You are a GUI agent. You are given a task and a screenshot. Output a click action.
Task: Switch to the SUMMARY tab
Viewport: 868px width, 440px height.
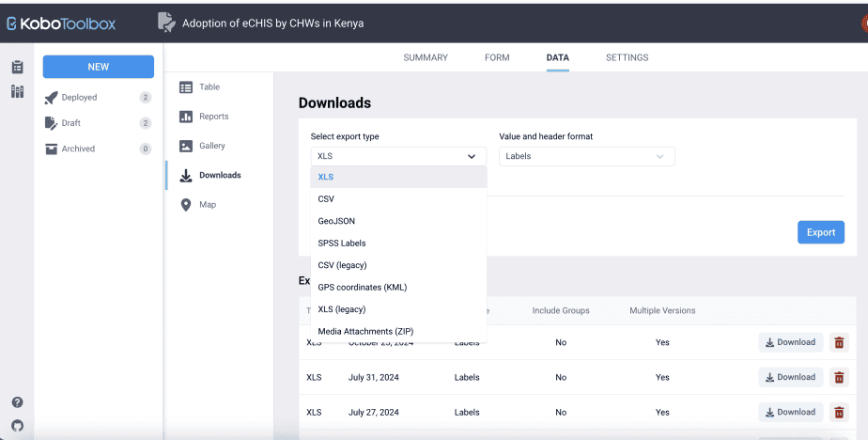click(426, 57)
